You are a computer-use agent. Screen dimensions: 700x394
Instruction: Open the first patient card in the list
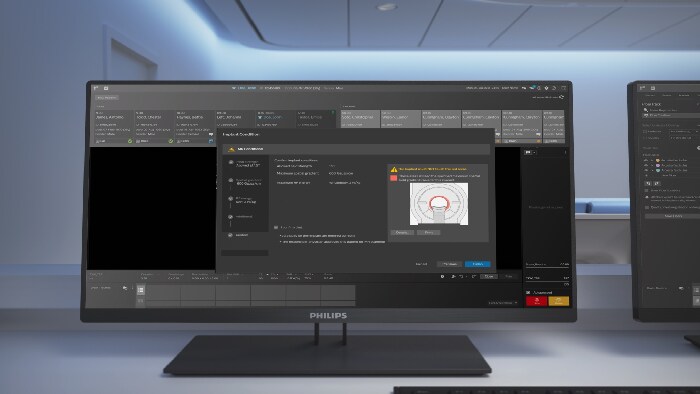(x=114, y=127)
